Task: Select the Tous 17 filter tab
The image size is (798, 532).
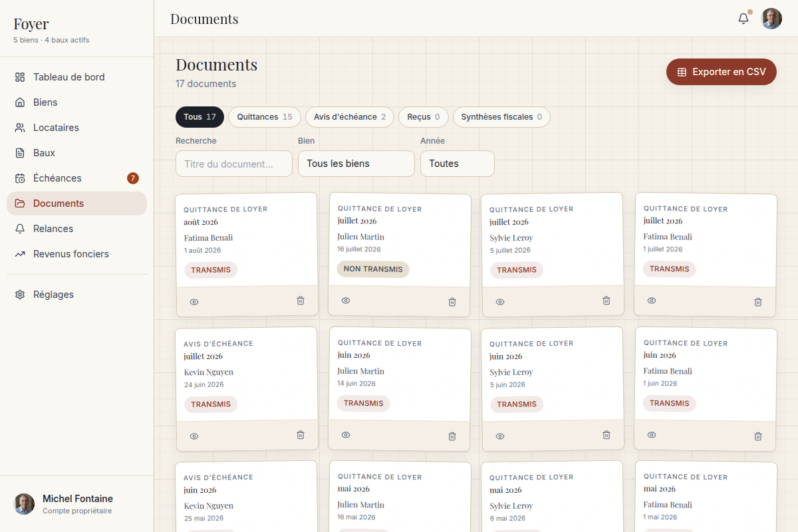Action: (x=199, y=117)
